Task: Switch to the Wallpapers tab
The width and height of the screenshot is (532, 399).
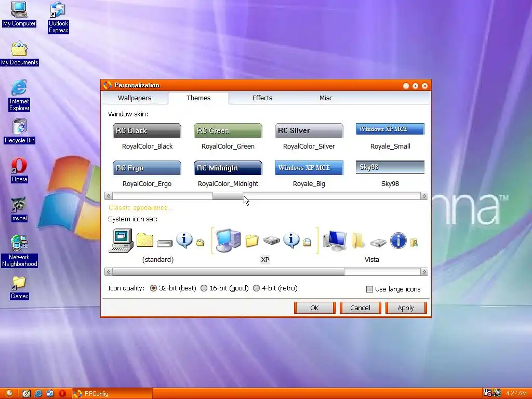Action: (135, 98)
